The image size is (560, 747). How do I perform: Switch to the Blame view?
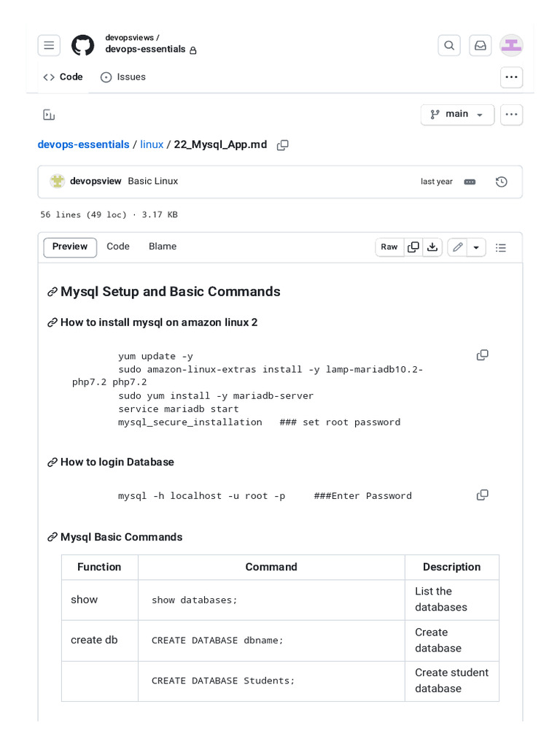[163, 247]
